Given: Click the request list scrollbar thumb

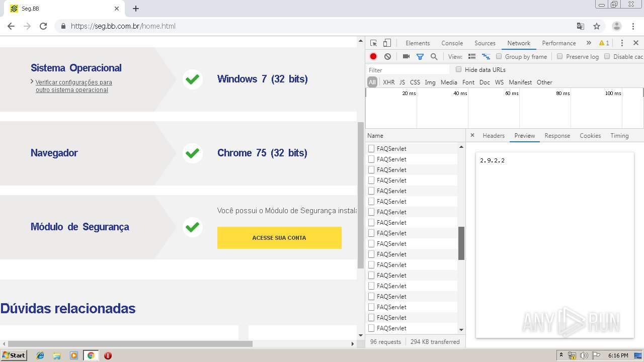Looking at the screenshot, I should (461, 243).
